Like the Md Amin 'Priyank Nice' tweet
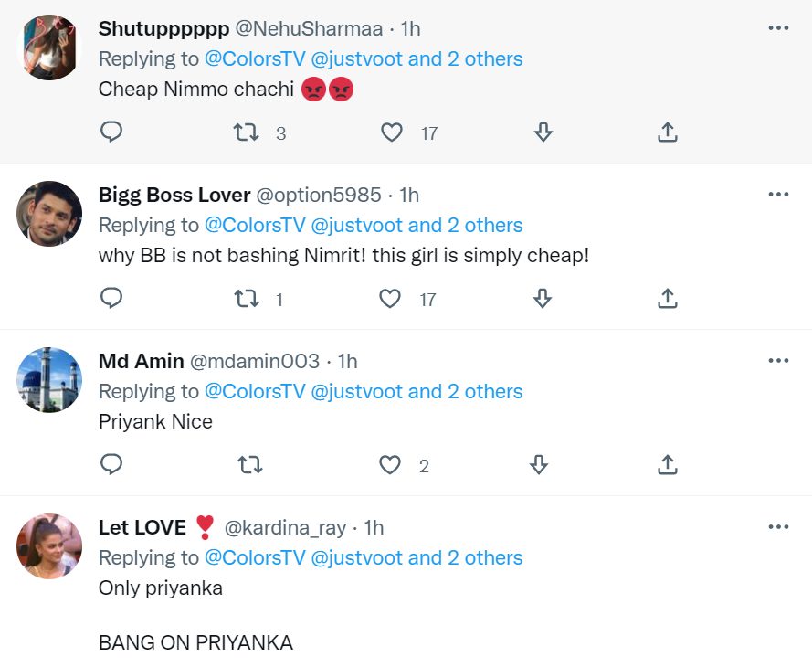Image resolution: width=812 pixels, height=667 pixels. (390, 465)
